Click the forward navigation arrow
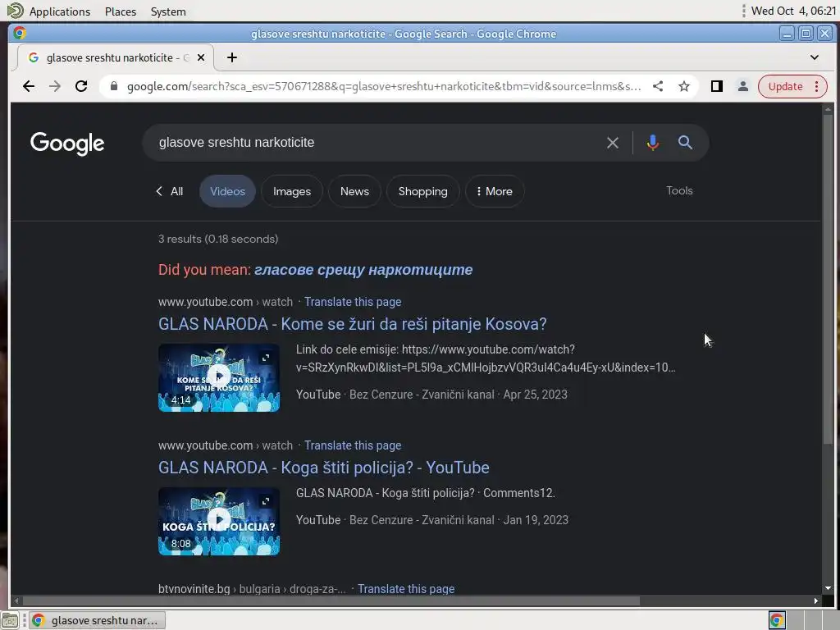 [x=55, y=86]
